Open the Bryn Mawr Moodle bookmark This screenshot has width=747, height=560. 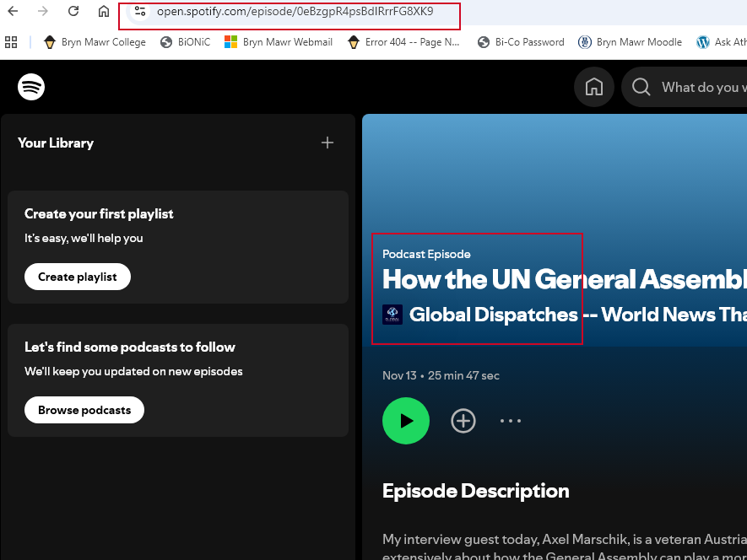pyautogui.click(x=630, y=42)
